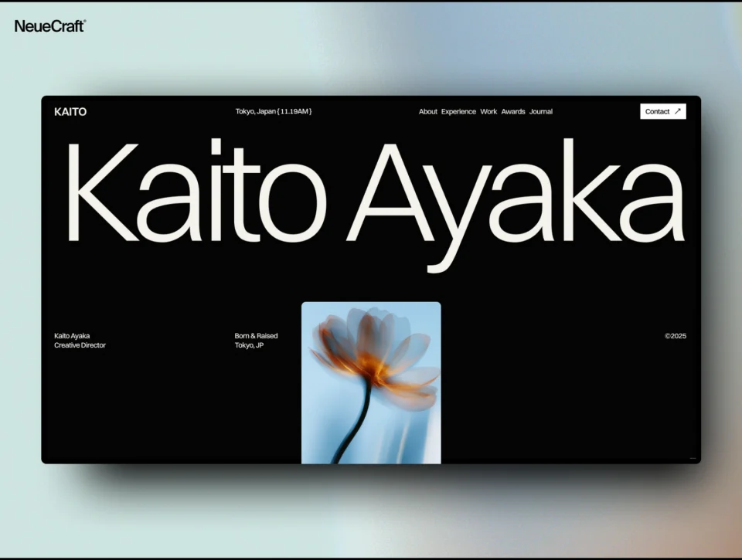Click the Tokyo, JP location text

(x=249, y=345)
